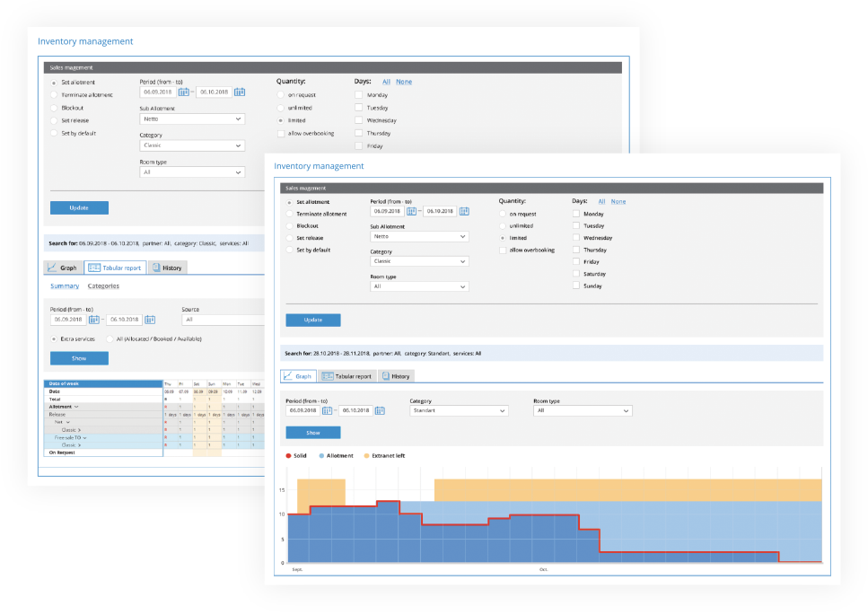Click Update button in front window

point(313,320)
